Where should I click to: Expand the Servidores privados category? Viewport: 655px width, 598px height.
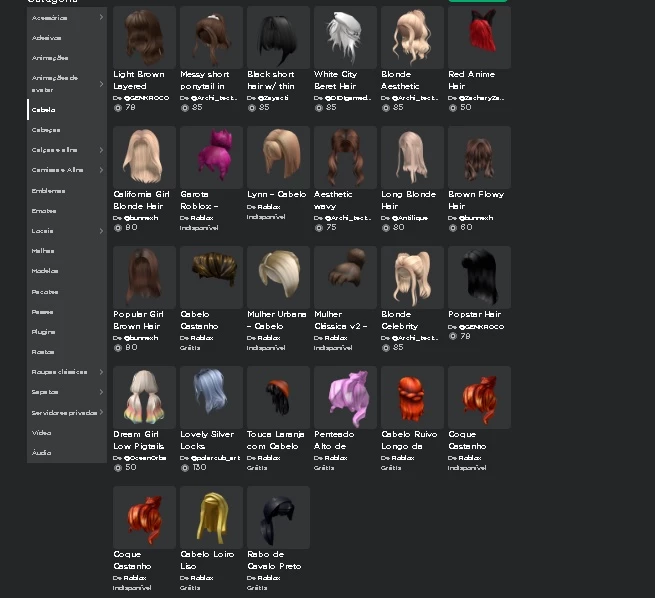tap(101, 412)
